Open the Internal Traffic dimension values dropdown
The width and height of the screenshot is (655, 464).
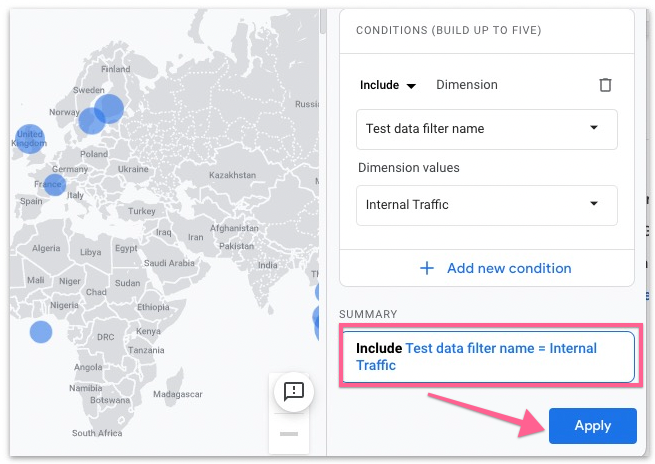coord(486,205)
